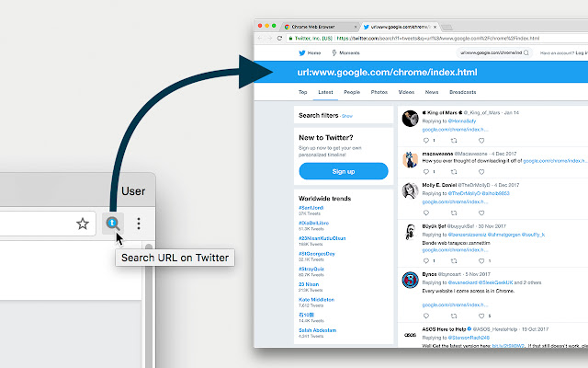Open the Kate Middleton trend

point(316,300)
